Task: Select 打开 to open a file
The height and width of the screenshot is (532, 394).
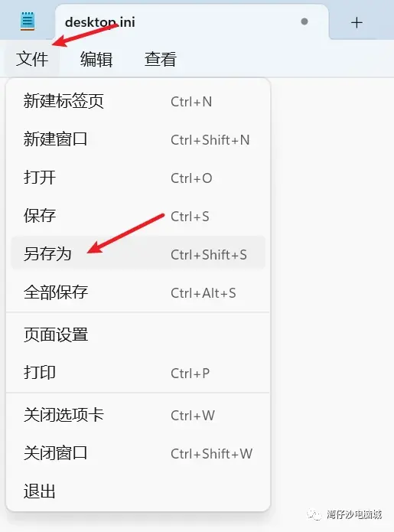Action: point(138,178)
